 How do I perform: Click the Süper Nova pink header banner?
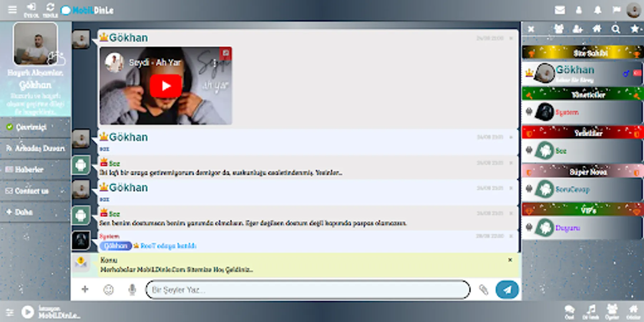coord(583,171)
